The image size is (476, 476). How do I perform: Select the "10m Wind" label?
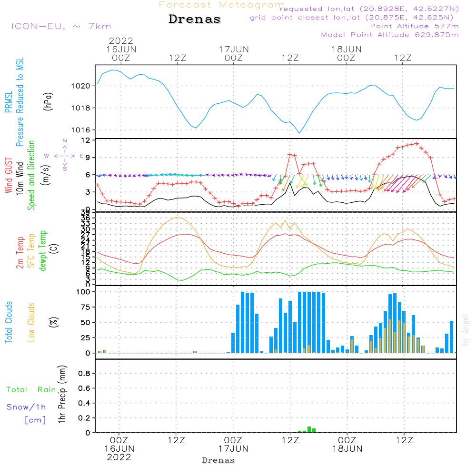click(x=20, y=178)
